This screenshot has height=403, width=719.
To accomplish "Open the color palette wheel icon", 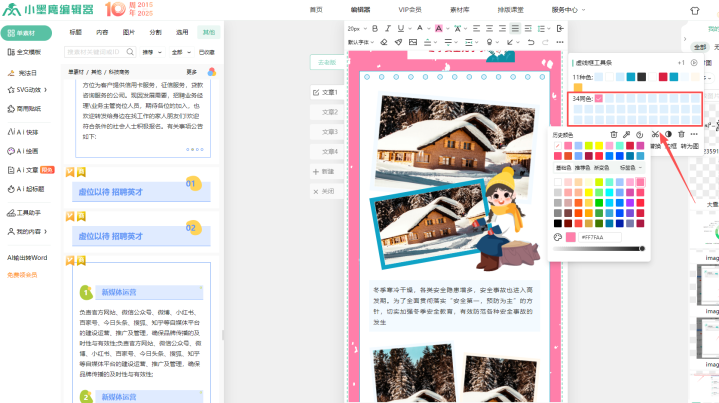I will [x=558, y=237].
